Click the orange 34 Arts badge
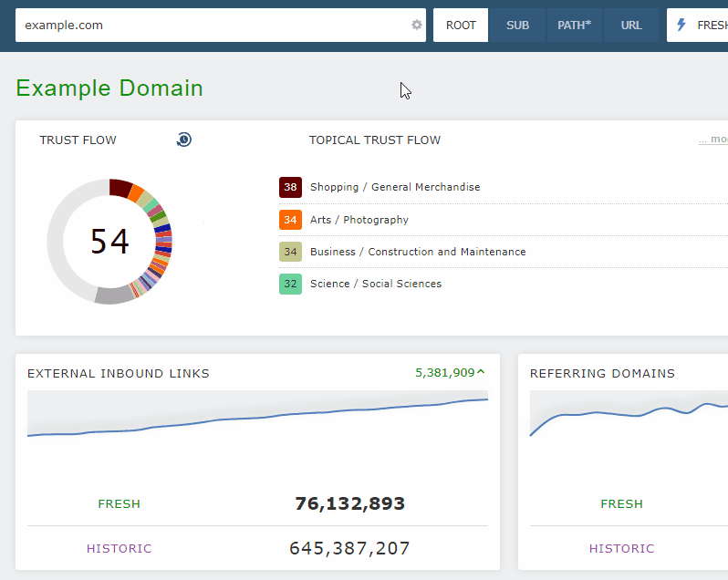The height and width of the screenshot is (580, 728). [290, 220]
